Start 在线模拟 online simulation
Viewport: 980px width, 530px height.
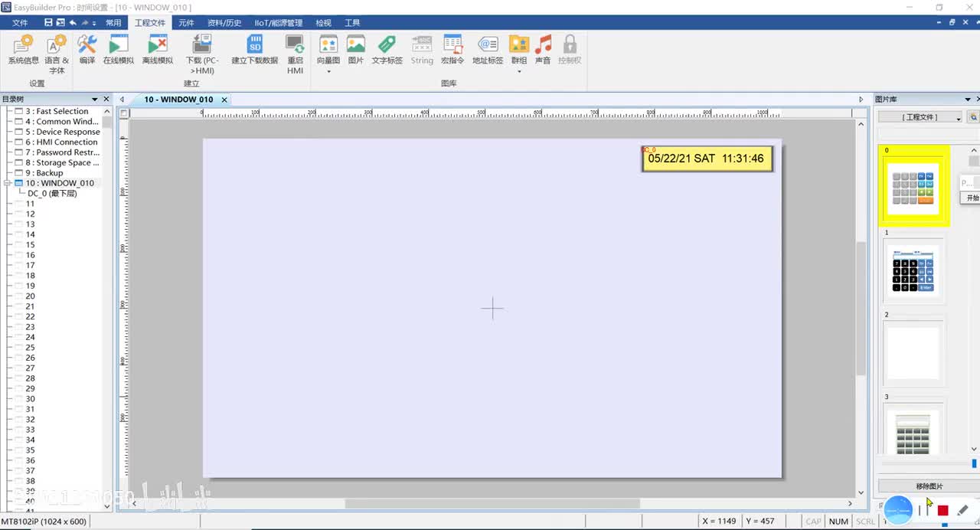(119, 50)
